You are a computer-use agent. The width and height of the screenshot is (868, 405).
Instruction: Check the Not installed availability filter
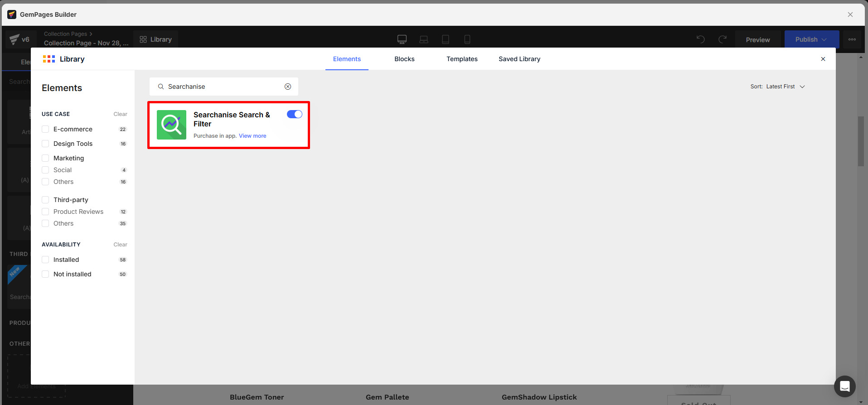pos(45,274)
